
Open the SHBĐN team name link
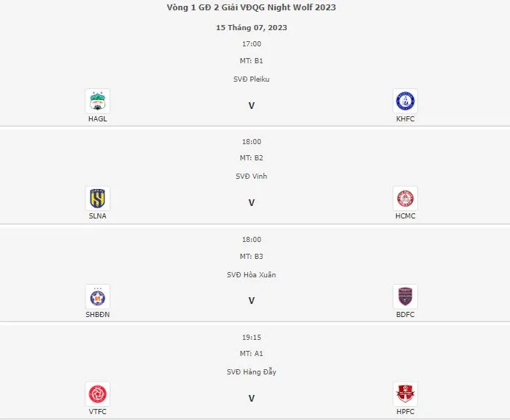click(x=97, y=314)
